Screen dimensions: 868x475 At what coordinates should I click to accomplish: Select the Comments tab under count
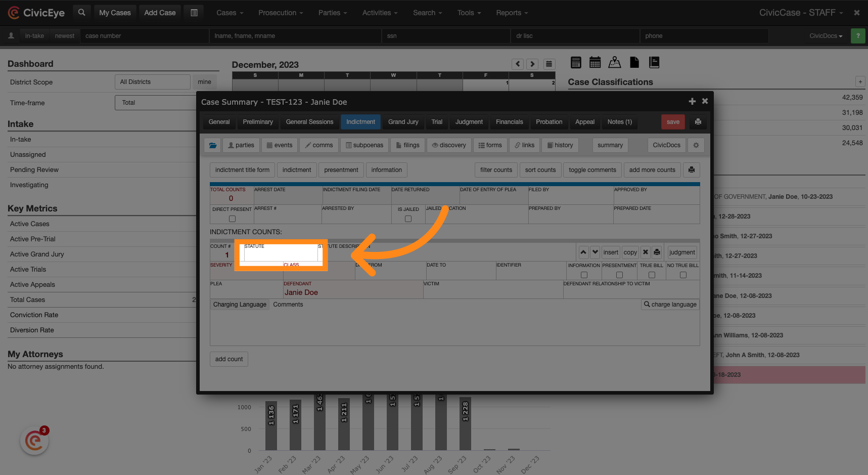point(288,305)
